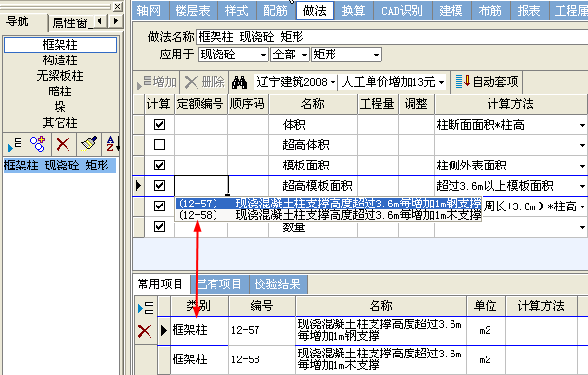Screen dimensions: 588x375
Task: Select 构造柱 in the navigation list
Action: tap(60, 60)
